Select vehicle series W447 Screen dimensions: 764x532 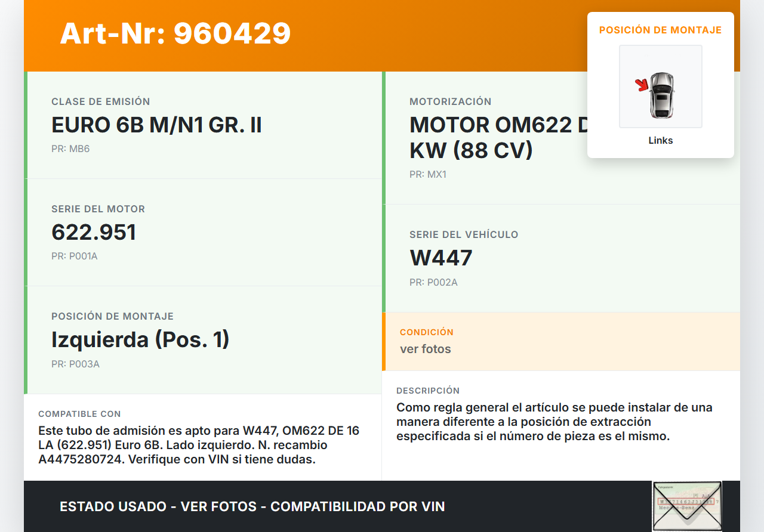pos(441,258)
